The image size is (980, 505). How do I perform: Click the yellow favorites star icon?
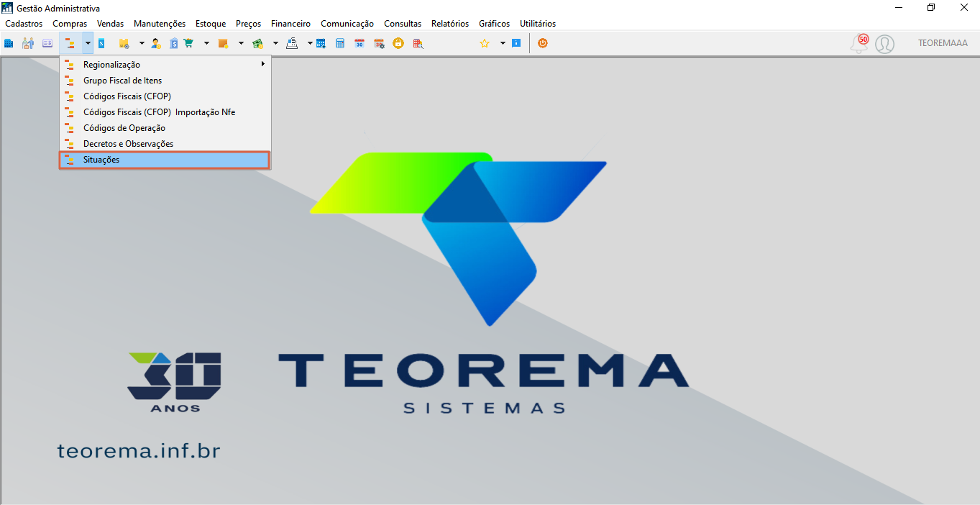tap(485, 43)
